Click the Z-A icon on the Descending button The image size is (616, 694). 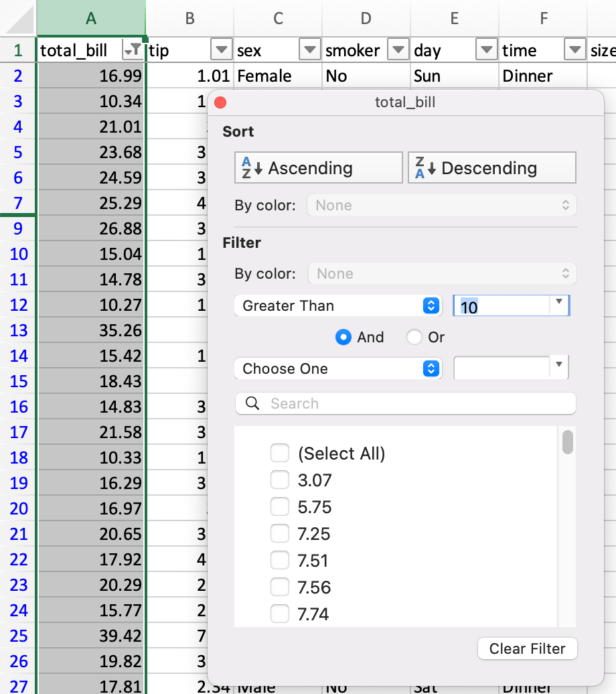(423, 167)
